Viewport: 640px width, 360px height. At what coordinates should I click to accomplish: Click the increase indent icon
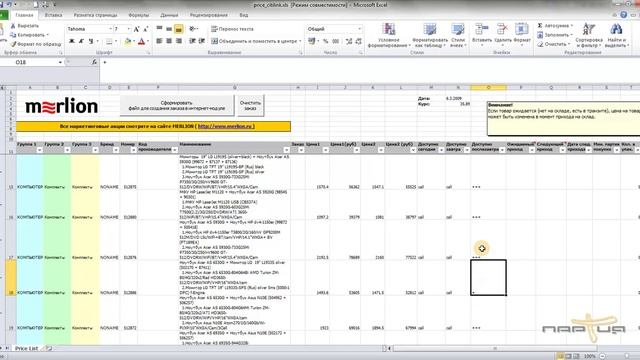click(x=202, y=41)
